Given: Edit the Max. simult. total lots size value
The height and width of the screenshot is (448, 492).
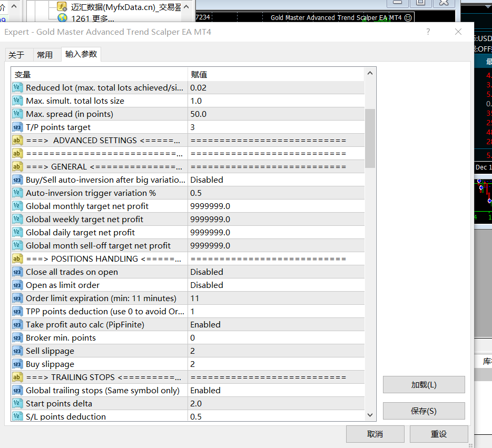Looking at the screenshot, I should pos(274,101).
